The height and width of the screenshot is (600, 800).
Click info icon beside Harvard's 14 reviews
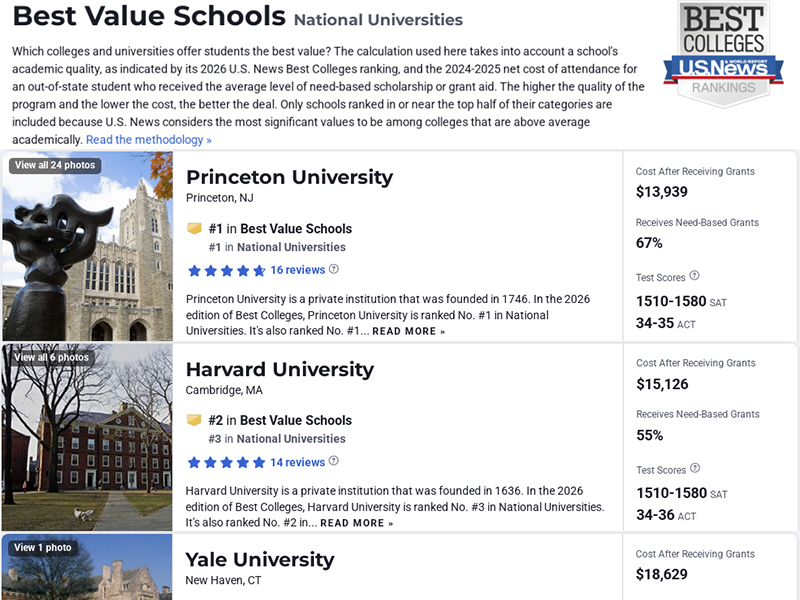(x=334, y=461)
